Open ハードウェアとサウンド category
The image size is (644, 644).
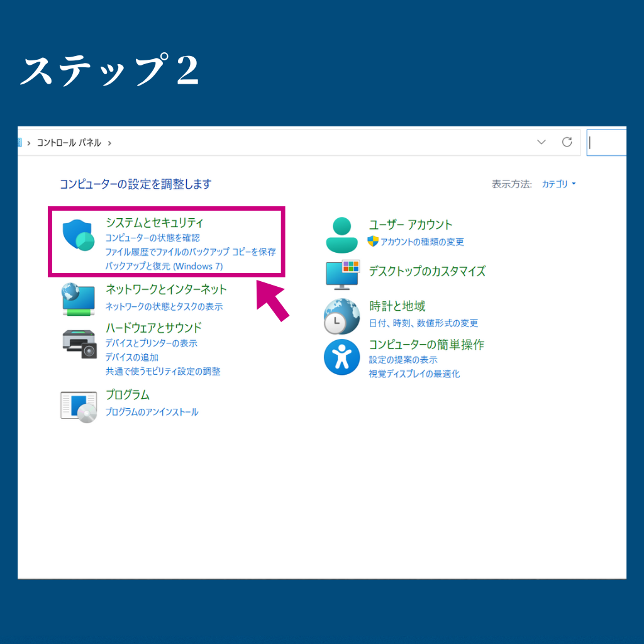coord(153,328)
